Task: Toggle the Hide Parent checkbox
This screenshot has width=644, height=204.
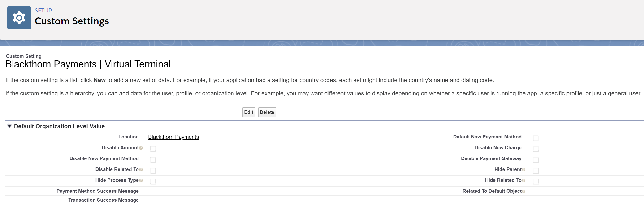Action: click(536, 171)
